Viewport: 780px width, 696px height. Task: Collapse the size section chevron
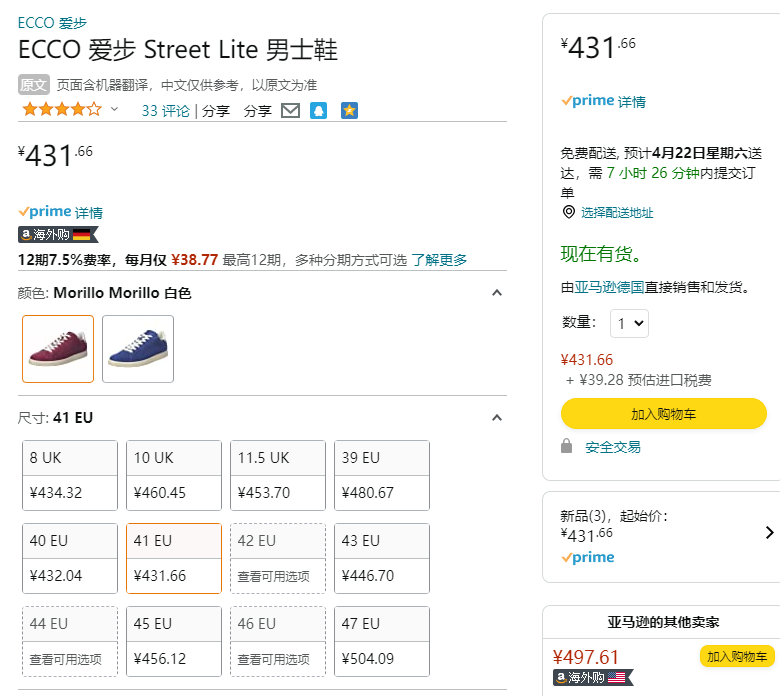tap(496, 417)
